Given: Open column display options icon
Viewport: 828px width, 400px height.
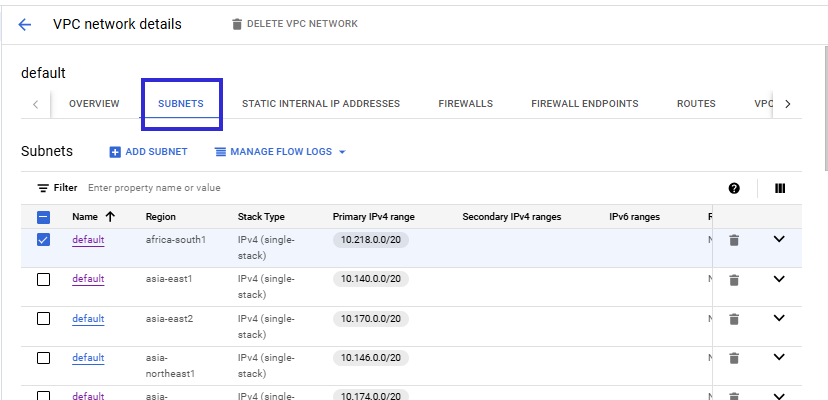Looking at the screenshot, I should 780,188.
